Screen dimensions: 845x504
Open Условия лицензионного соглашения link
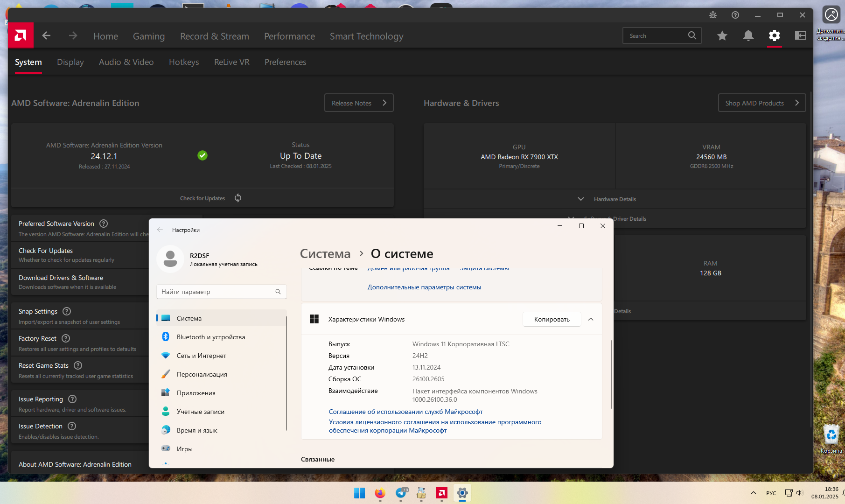(x=435, y=426)
